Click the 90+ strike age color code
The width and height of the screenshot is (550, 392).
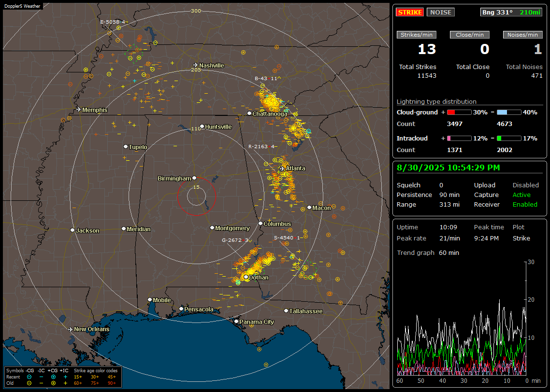tap(112, 383)
